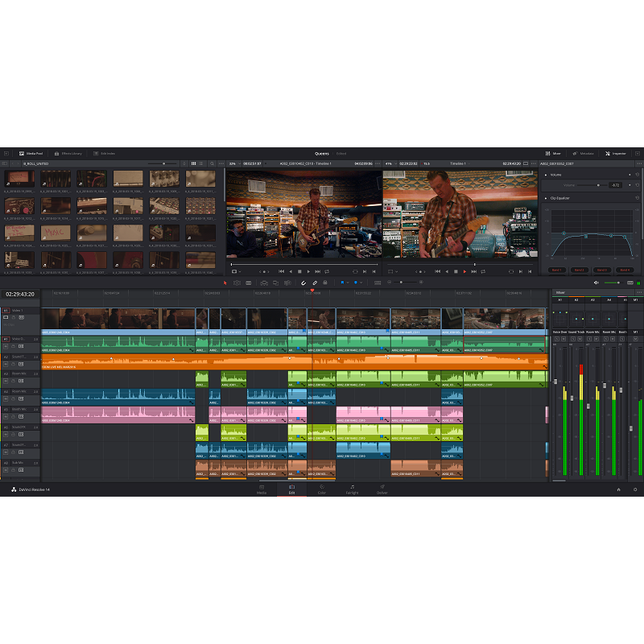Show the Inspector panel
The height and width of the screenshot is (644, 644).
[x=616, y=153]
